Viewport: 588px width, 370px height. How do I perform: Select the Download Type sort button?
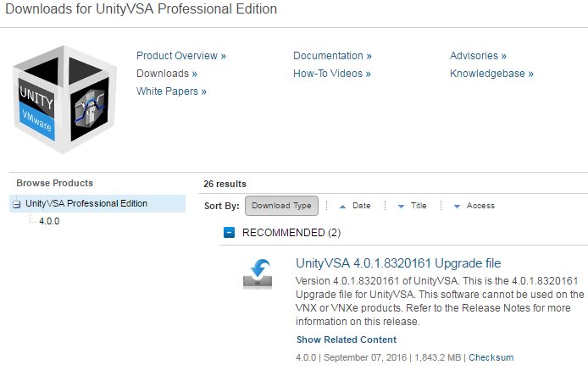pos(281,206)
